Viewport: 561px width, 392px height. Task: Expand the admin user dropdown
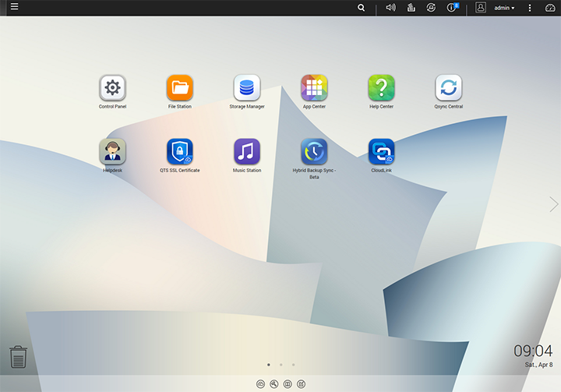pos(504,8)
